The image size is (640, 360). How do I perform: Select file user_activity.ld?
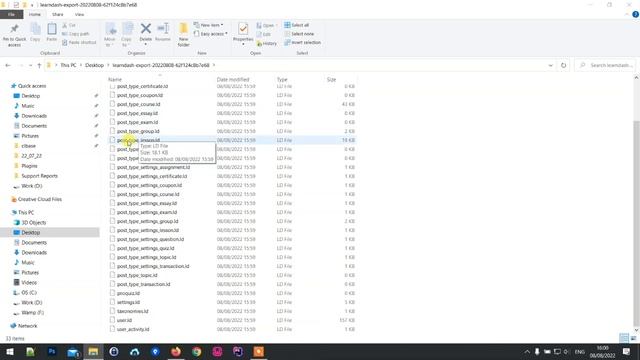pyautogui.click(x=133, y=329)
